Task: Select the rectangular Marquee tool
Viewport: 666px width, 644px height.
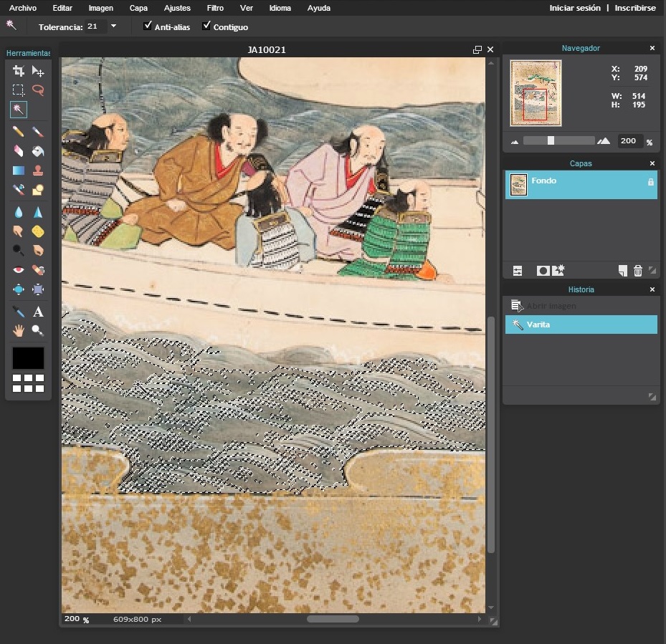Action: tap(18, 90)
